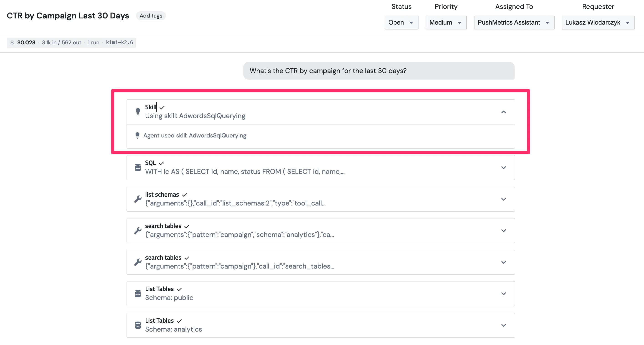This screenshot has width=644, height=345.
Task: Click the $0.028 cost value
Action: (26, 43)
